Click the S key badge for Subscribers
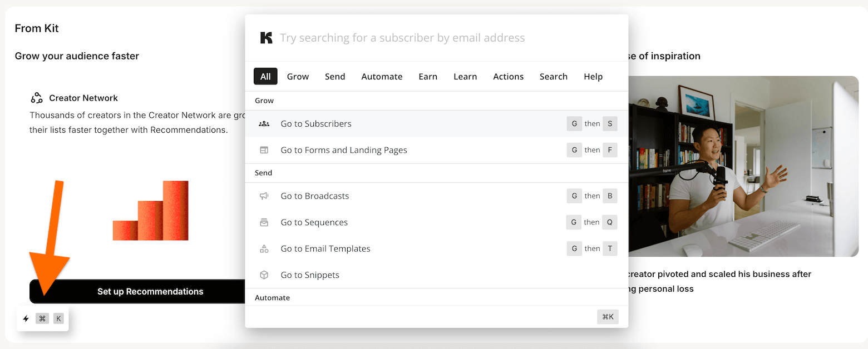The height and width of the screenshot is (349, 868). point(610,123)
